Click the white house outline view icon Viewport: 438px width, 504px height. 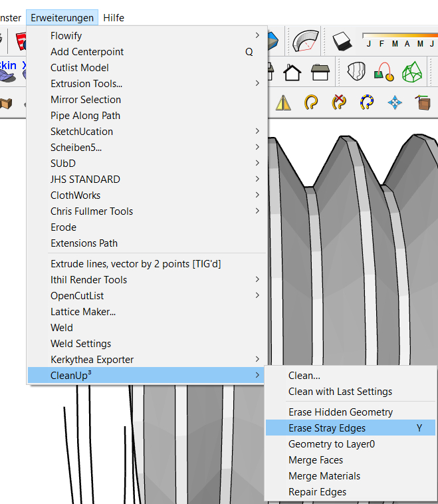click(292, 71)
